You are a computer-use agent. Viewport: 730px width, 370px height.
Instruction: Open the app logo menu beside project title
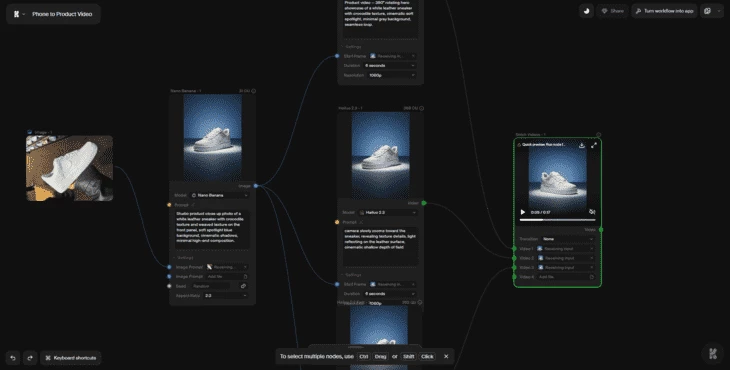click(19, 14)
